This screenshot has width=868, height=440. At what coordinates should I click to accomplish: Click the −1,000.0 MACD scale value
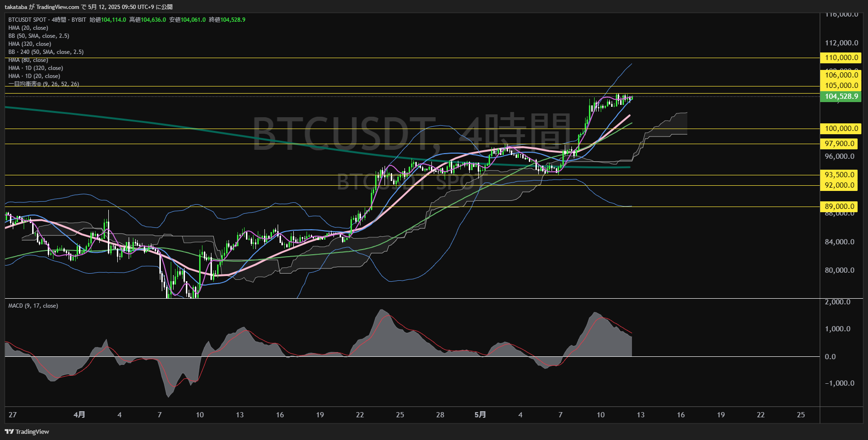pos(840,383)
